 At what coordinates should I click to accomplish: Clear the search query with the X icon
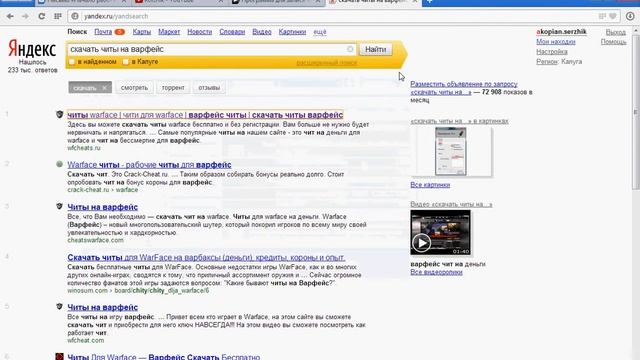pyautogui.click(x=350, y=49)
